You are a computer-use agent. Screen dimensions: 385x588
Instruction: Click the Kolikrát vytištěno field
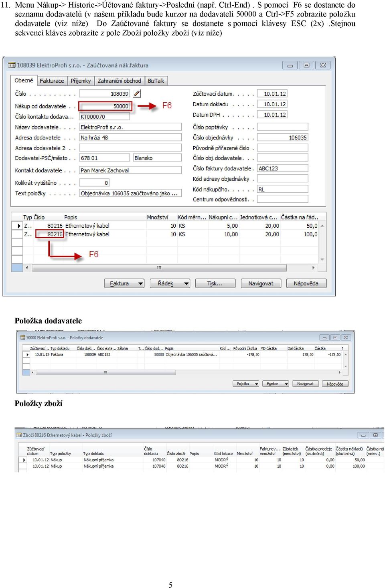(94, 183)
